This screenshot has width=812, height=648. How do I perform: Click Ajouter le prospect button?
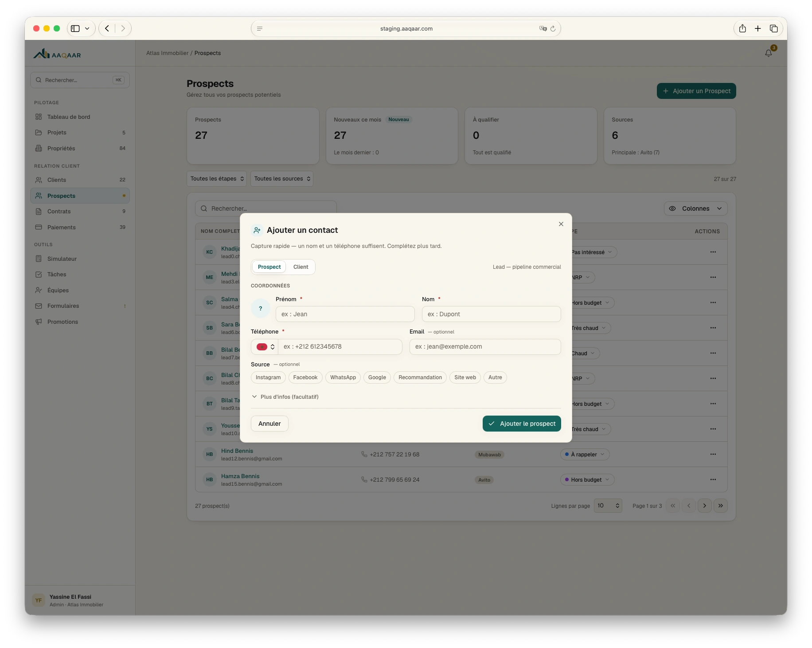pyautogui.click(x=522, y=424)
